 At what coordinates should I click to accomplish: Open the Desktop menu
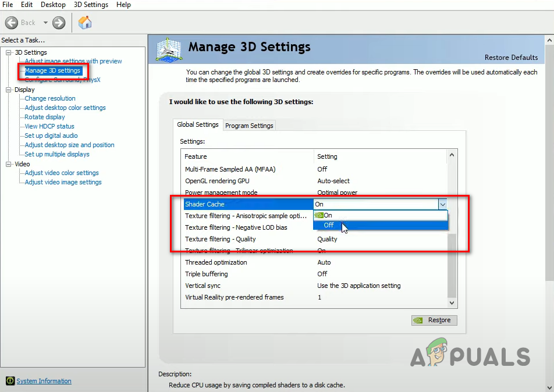tap(53, 5)
